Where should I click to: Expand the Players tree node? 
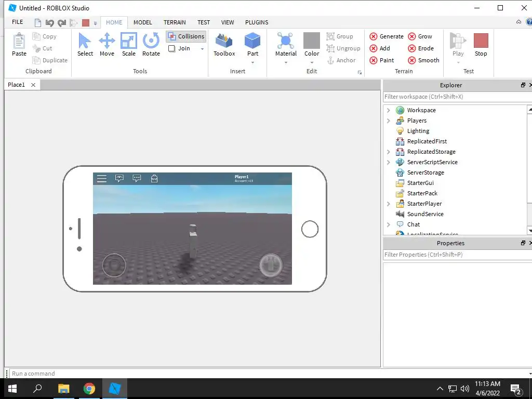pos(389,121)
